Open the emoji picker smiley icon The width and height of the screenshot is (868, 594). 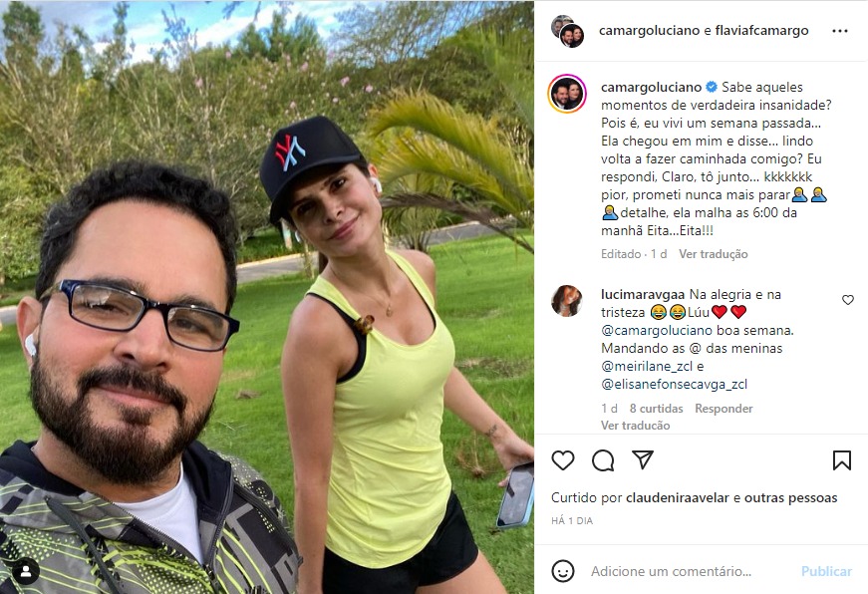(563, 571)
